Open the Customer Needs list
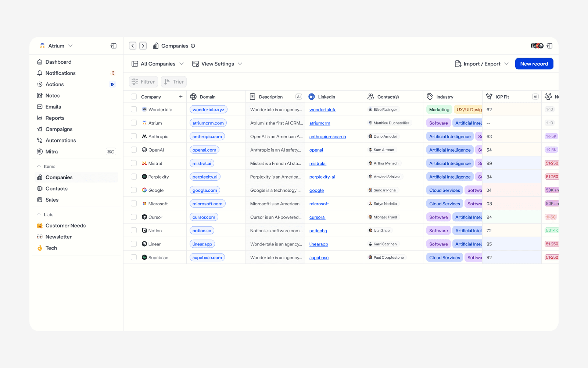 point(76,226)
